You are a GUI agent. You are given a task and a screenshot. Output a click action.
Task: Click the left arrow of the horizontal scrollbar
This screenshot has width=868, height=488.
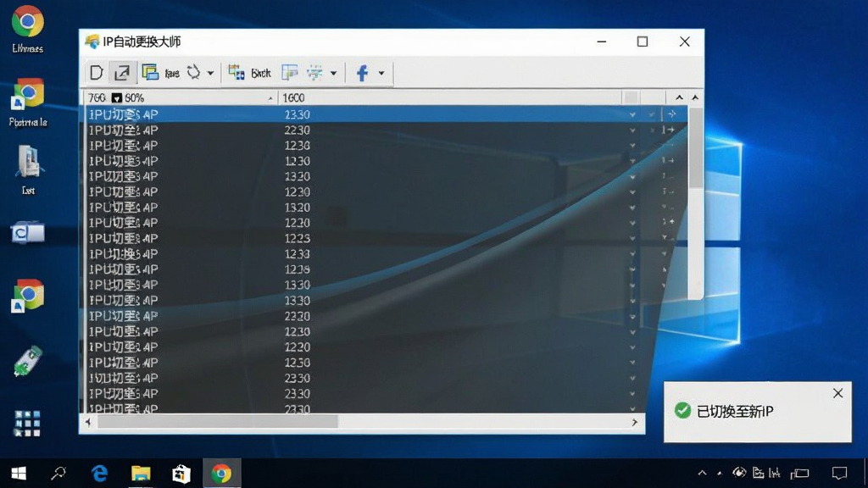(88, 422)
